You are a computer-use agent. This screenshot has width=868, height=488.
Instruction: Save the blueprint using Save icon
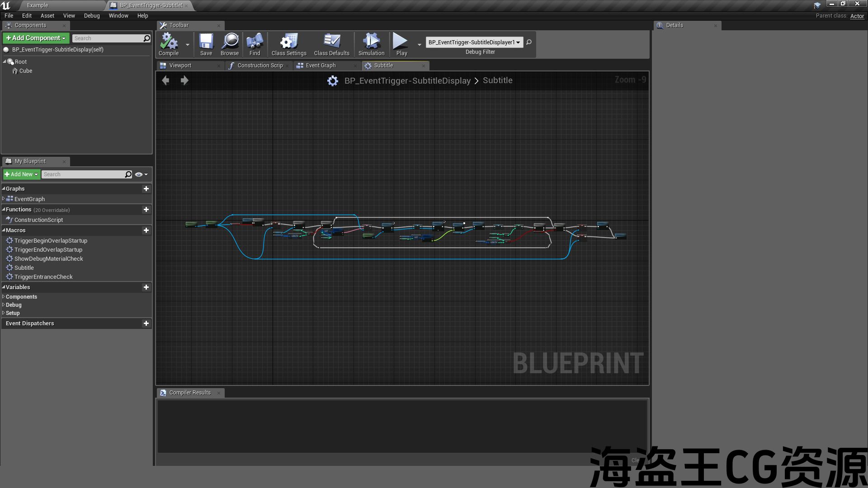click(206, 42)
